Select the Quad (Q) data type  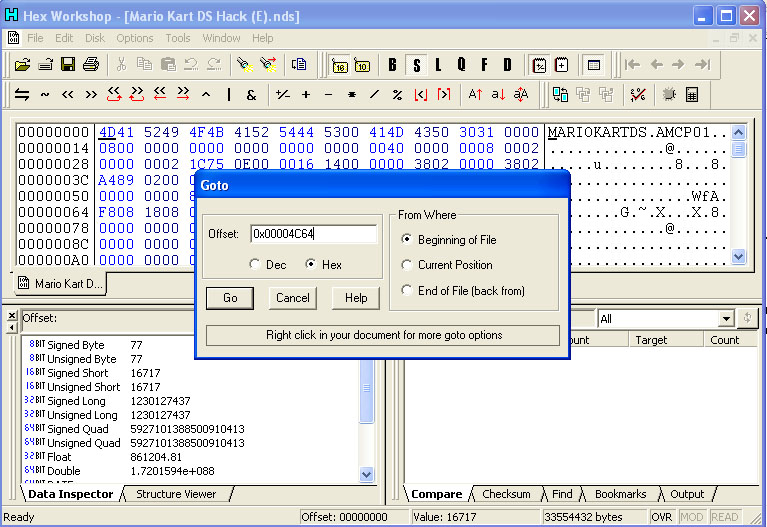(461, 65)
